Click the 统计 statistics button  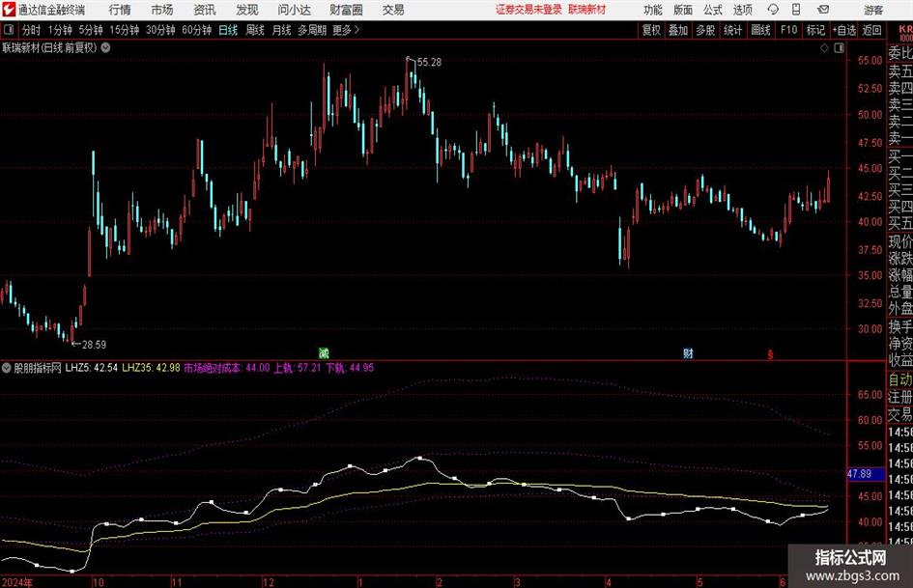(732, 30)
